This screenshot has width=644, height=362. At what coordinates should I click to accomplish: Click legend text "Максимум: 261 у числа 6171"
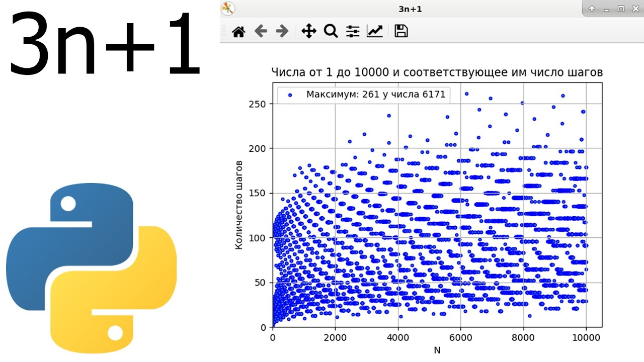click(x=376, y=95)
